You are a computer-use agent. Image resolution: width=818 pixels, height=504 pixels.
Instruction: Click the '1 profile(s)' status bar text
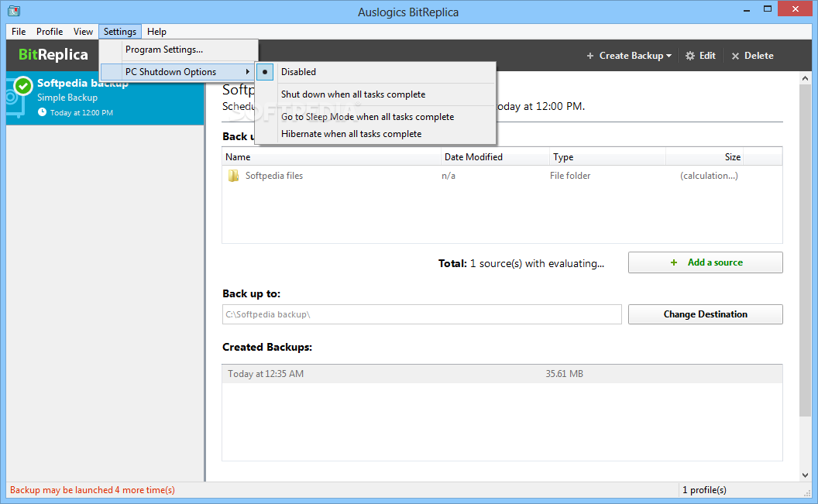(x=704, y=490)
